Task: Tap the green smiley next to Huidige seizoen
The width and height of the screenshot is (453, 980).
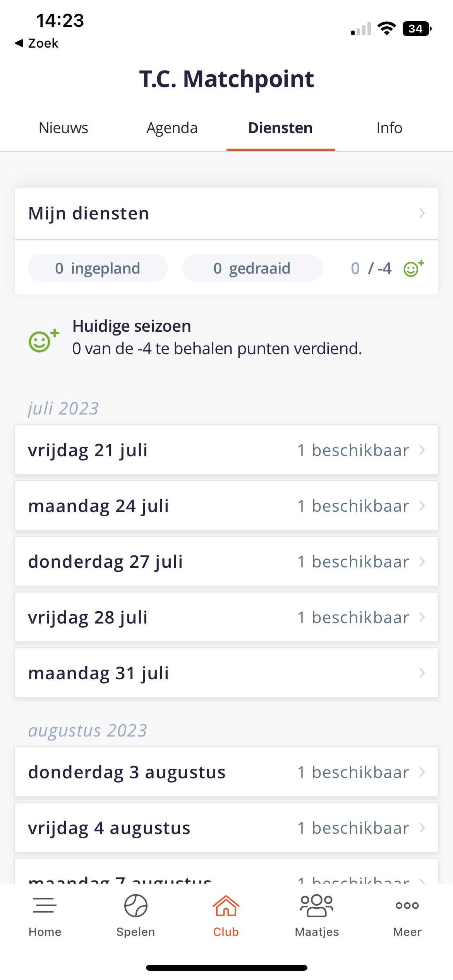Action: pyautogui.click(x=44, y=340)
